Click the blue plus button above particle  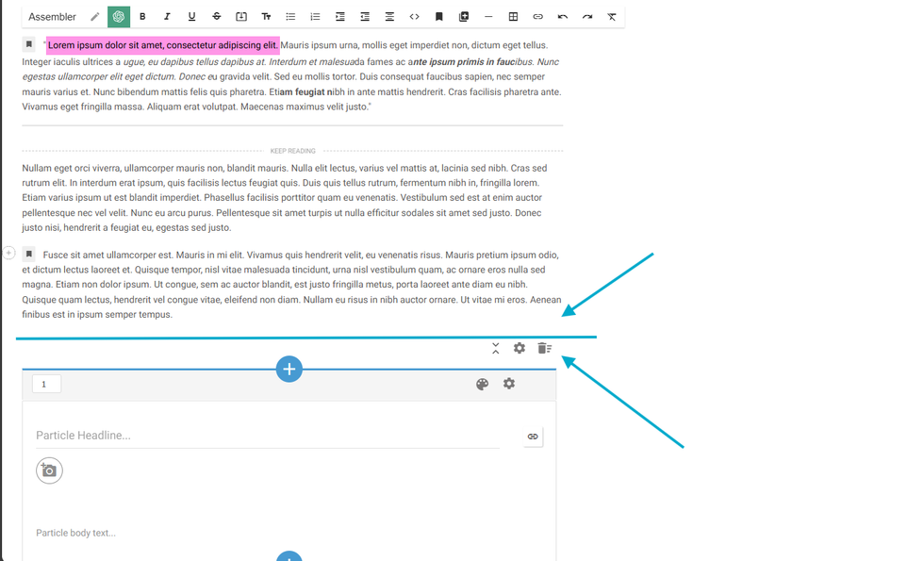(289, 369)
